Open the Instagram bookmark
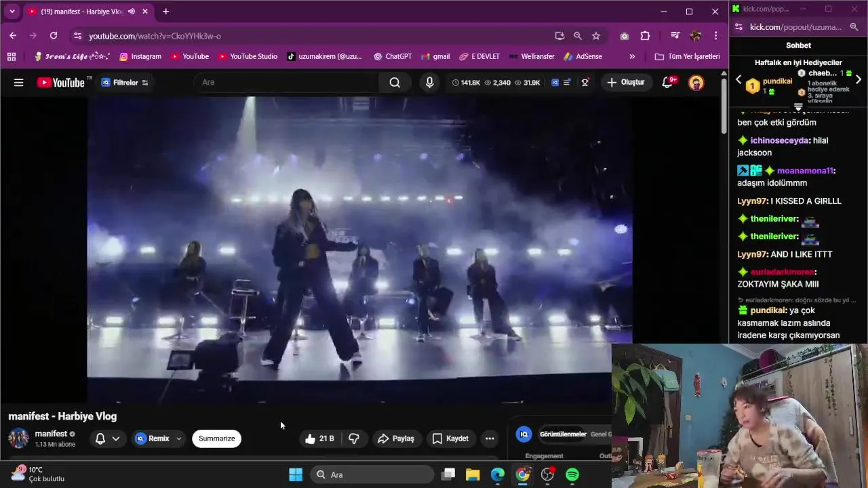868x488 pixels. coord(140,56)
